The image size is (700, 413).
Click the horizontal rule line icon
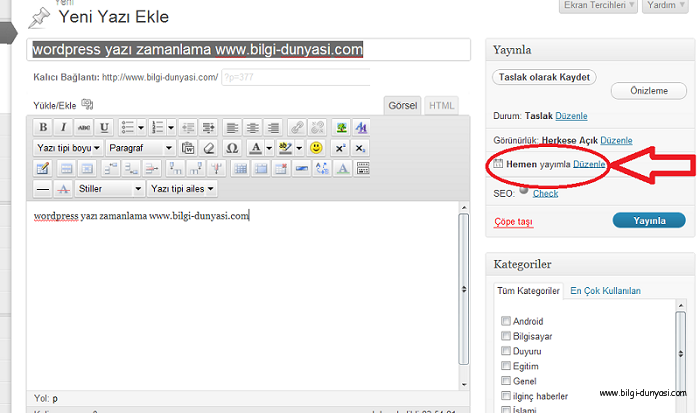43,189
